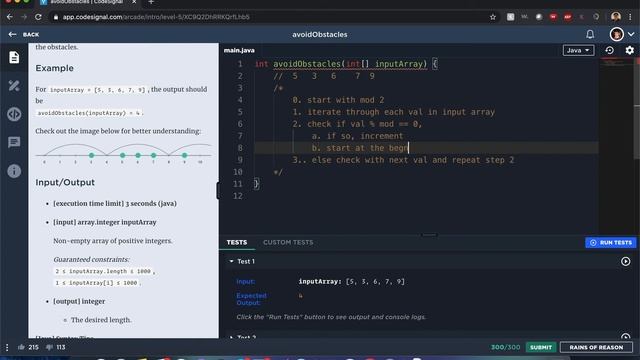The width and height of the screenshot is (640, 360).
Task: Click the ABP extension icon
Action: pos(567,17)
